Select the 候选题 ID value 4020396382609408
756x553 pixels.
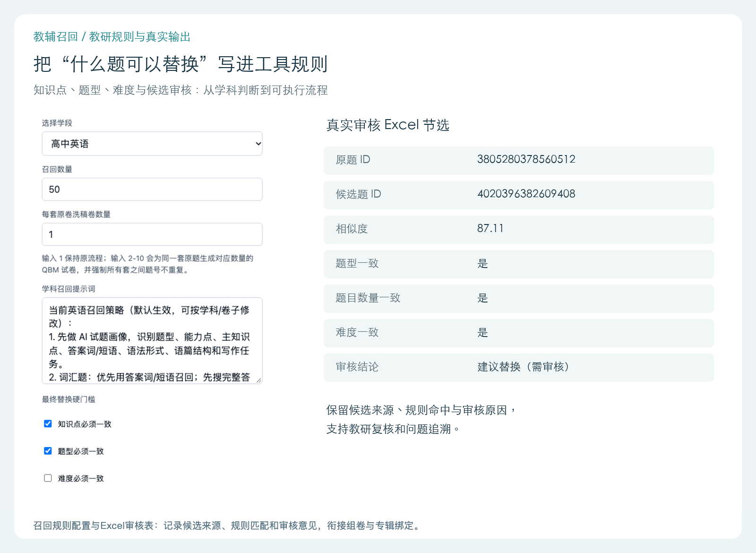click(x=526, y=194)
